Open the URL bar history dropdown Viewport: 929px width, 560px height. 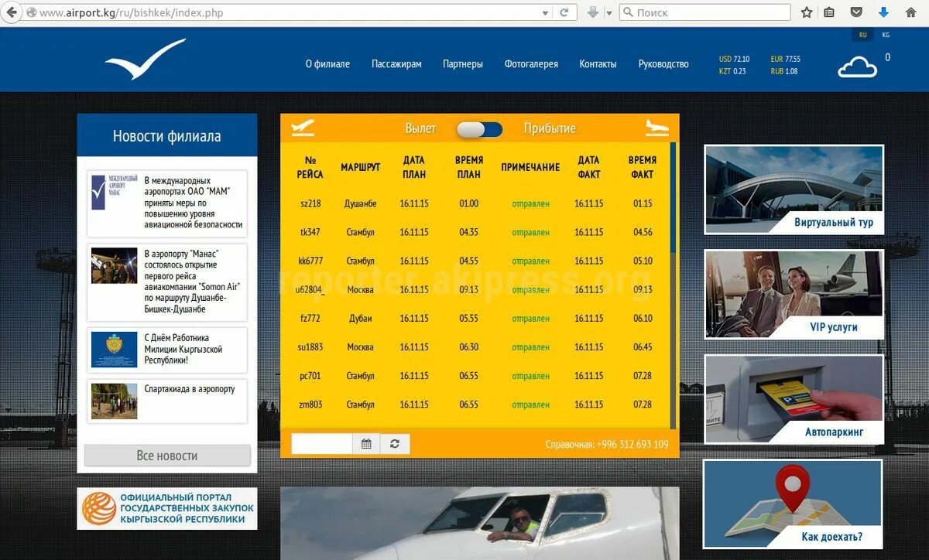[x=545, y=13]
